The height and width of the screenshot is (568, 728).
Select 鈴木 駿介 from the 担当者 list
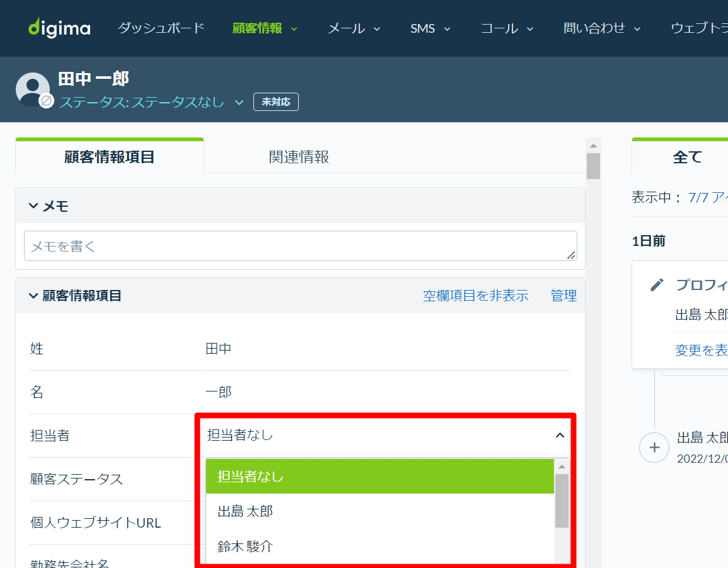click(380, 546)
